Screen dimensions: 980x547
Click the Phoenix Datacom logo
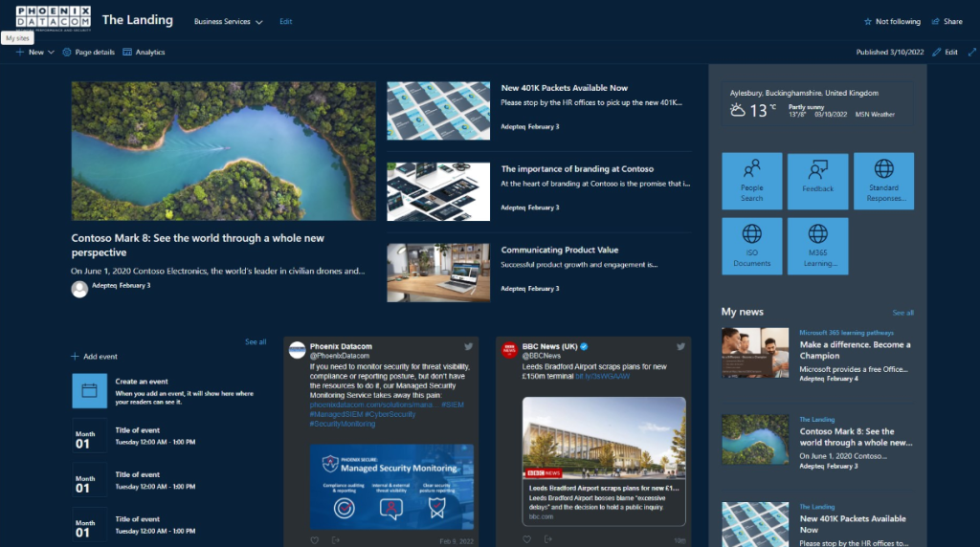54,19
